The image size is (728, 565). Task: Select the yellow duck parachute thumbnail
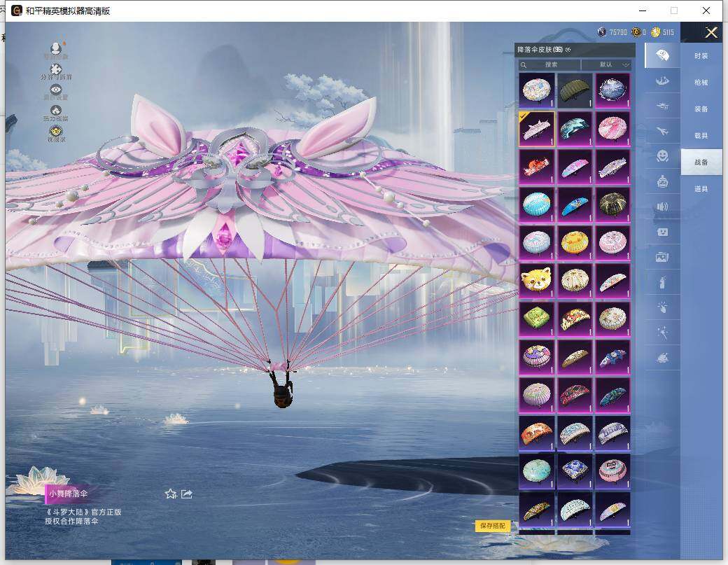(575, 243)
